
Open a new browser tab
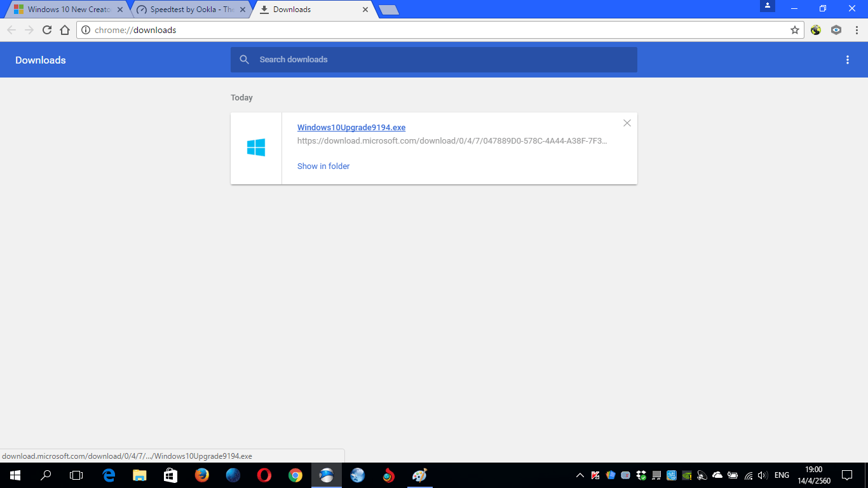(388, 10)
